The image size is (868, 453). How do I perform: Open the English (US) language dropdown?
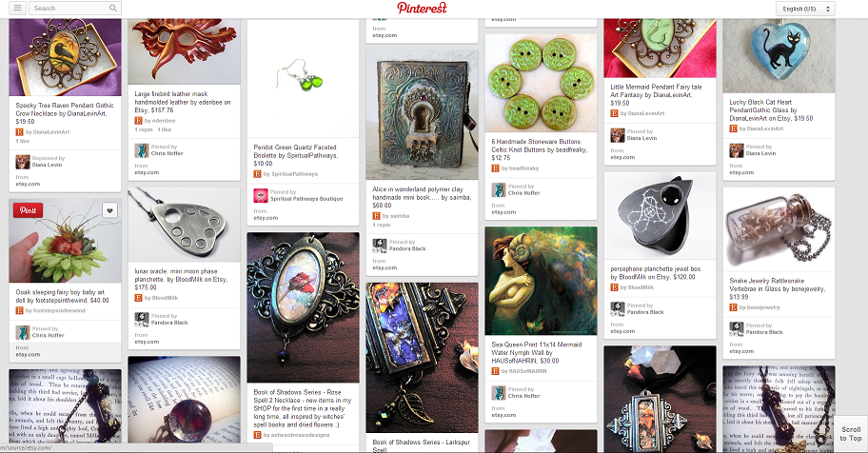pyautogui.click(x=805, y=9)
